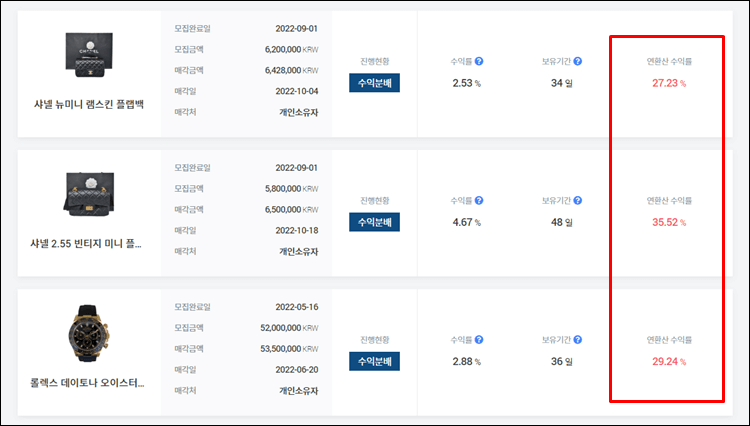
Task: Click the title 샤넬 2.55 빈티지 미니 플...
Action: pos(86,244)
